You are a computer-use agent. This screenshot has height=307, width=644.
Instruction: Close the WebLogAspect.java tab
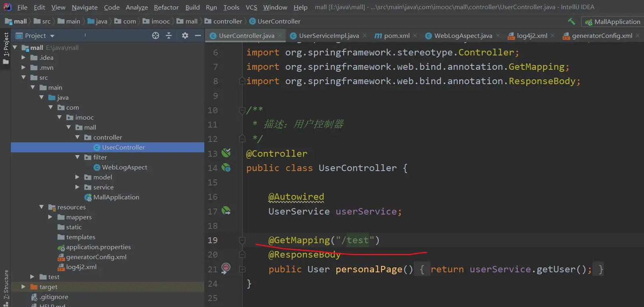(x=498, y=36)
